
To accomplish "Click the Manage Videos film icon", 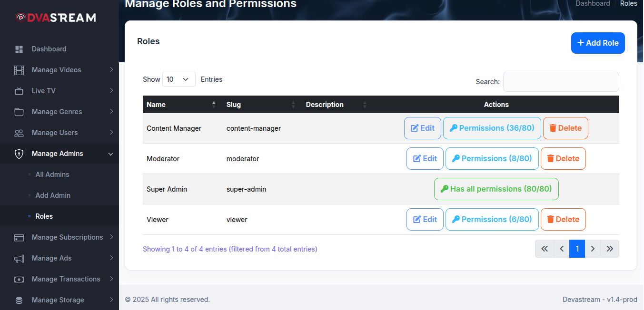I will click(19, 70).
